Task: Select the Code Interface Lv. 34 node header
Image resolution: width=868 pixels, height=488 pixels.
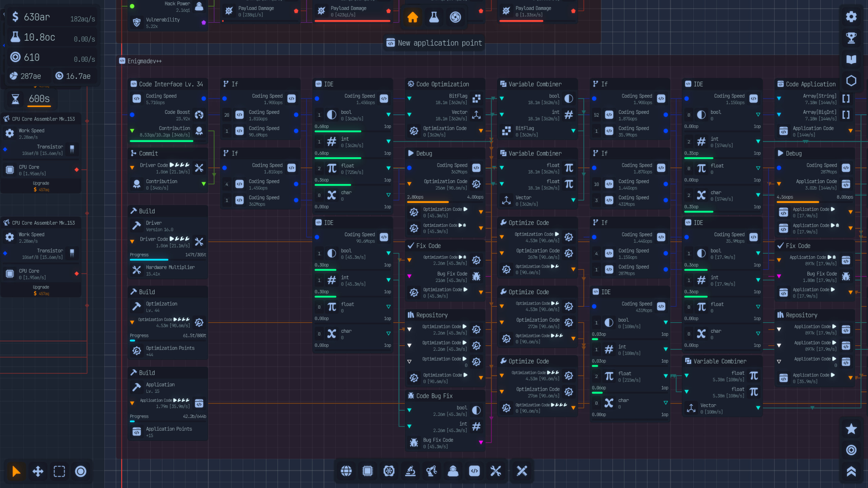Action: 168,84
